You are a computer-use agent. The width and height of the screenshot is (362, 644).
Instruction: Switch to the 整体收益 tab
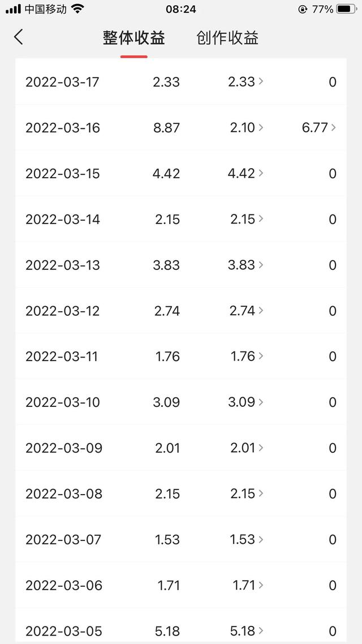pyautogui.click(x=134, y=38)
